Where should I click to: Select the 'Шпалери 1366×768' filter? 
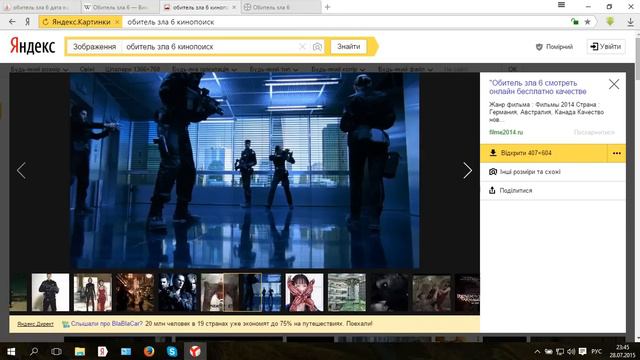tap(132, 69)
